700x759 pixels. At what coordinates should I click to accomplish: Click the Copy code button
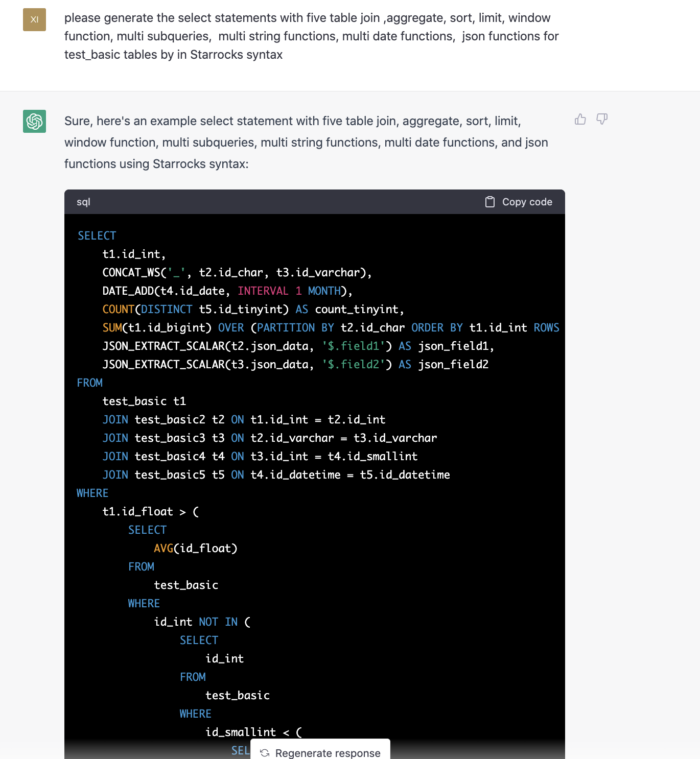click(x=519, y=202)
